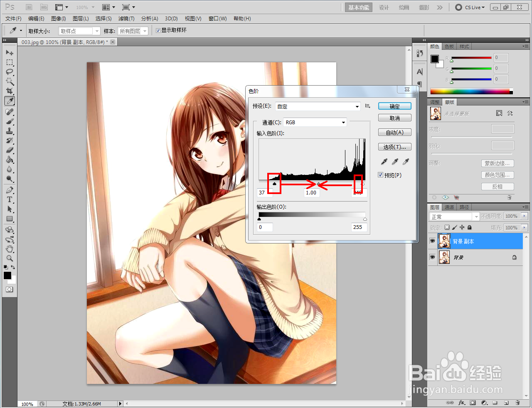Select the Crop tool

[10, 91]
